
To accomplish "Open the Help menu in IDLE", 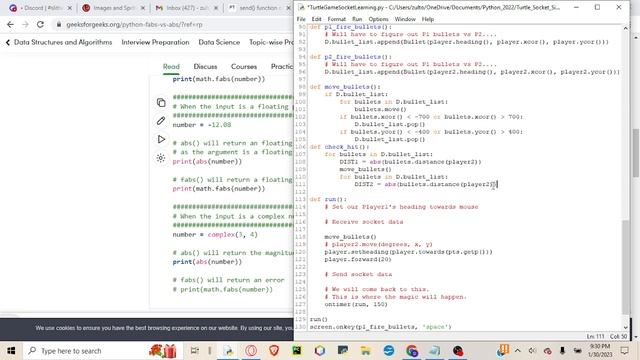I will pyautogui.click(x=428, y=19).
